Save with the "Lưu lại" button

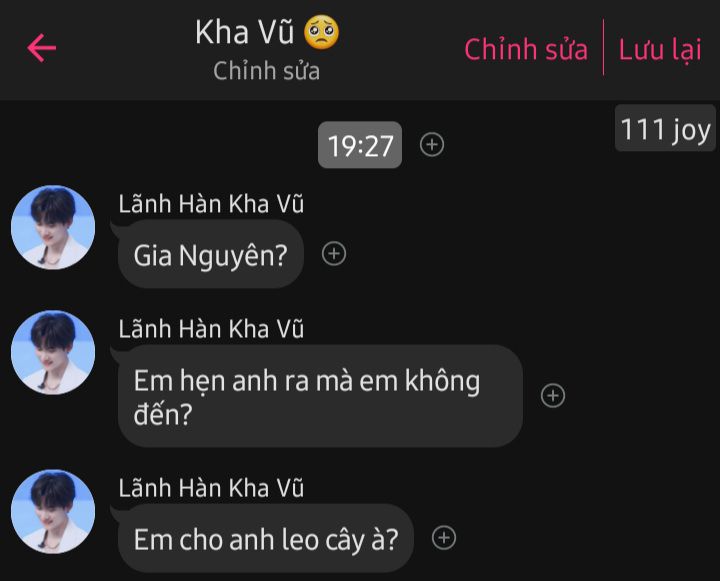(660, 49)
